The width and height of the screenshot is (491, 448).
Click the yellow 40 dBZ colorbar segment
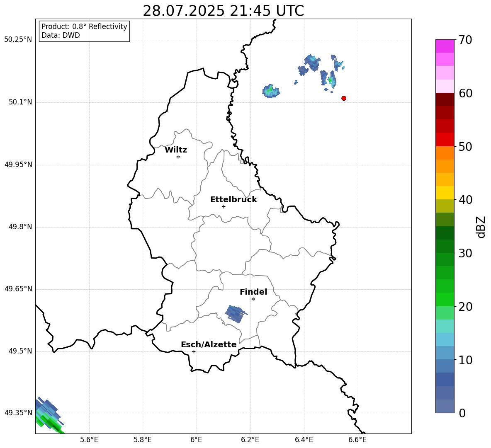[x=445, y=193]
